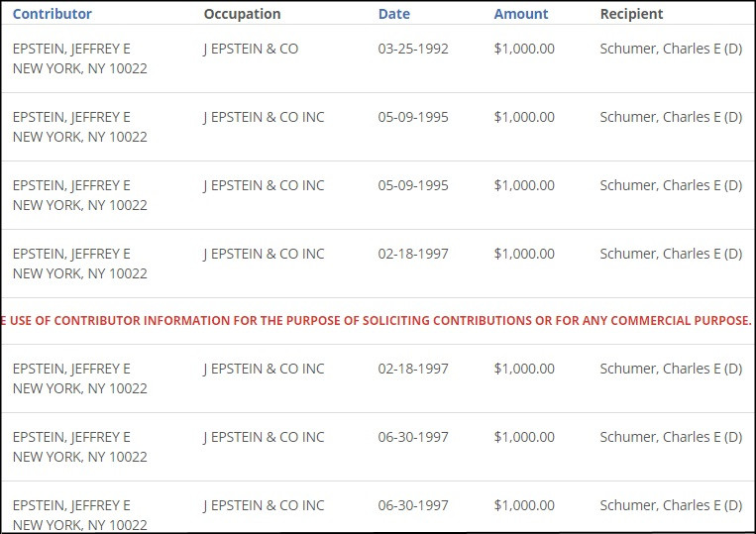Select the first 05-09-1995 date entry

coord(413,117)
